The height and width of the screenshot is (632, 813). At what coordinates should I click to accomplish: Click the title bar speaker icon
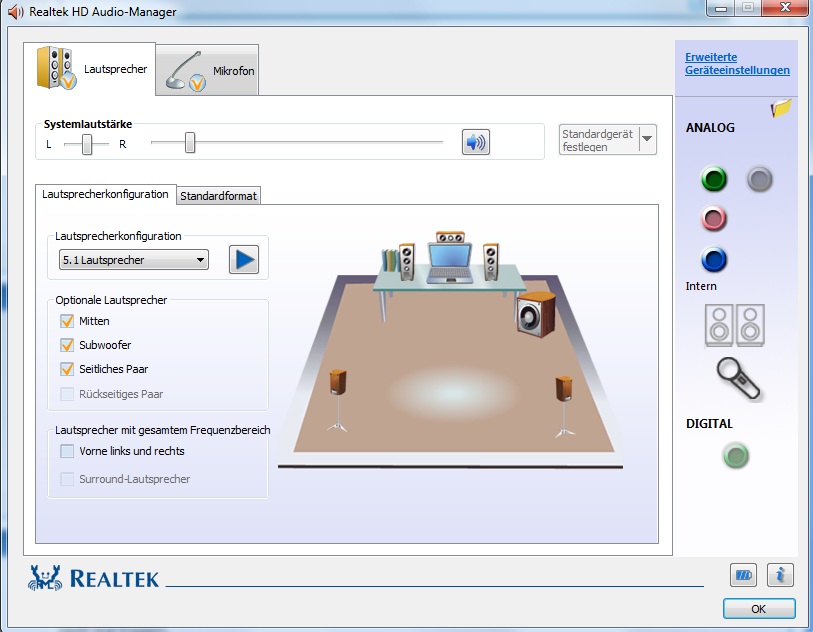[16, 11]
